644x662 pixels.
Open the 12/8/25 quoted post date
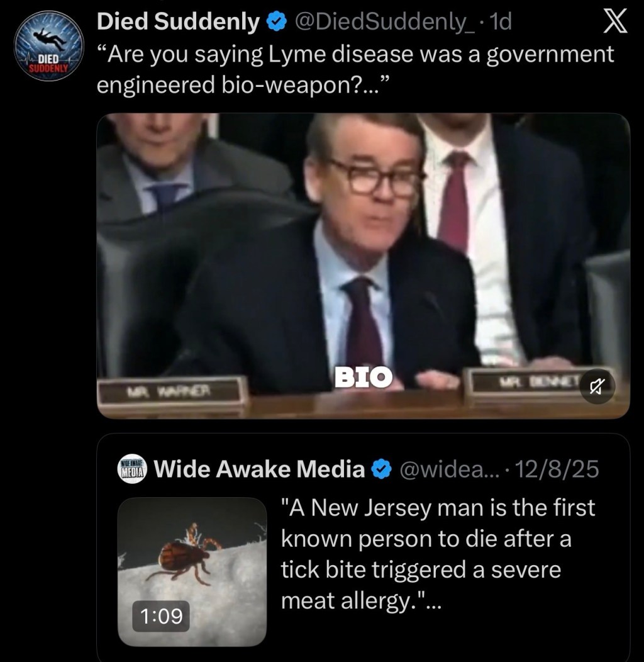pos(557,469)
